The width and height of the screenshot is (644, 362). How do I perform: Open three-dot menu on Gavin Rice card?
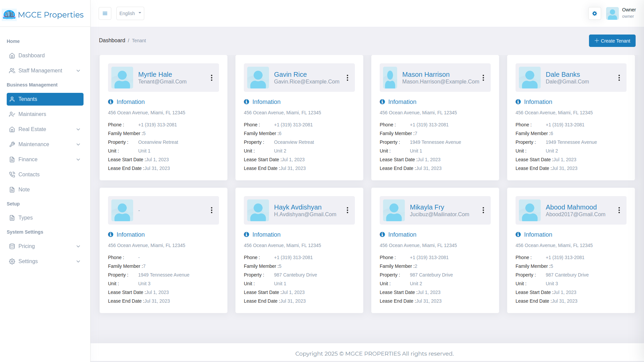click(x=347, y=78)
